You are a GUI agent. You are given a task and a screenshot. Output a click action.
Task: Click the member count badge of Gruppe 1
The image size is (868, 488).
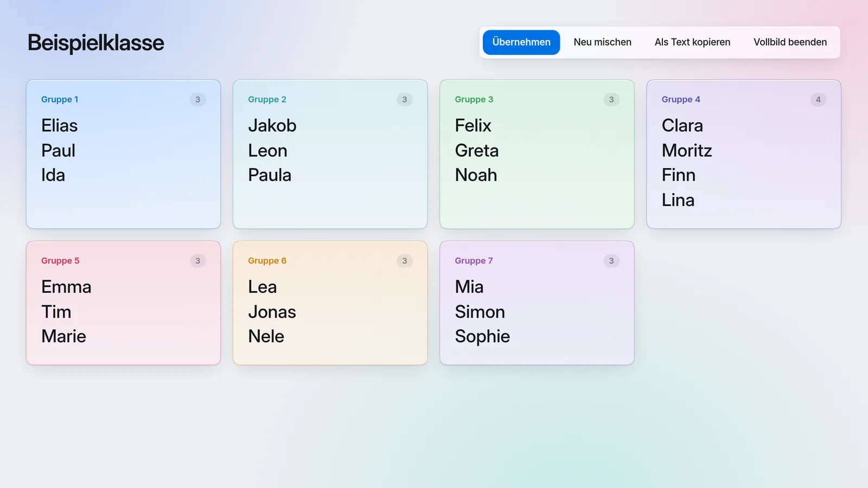pyautogui.click(x=197, y=100)
